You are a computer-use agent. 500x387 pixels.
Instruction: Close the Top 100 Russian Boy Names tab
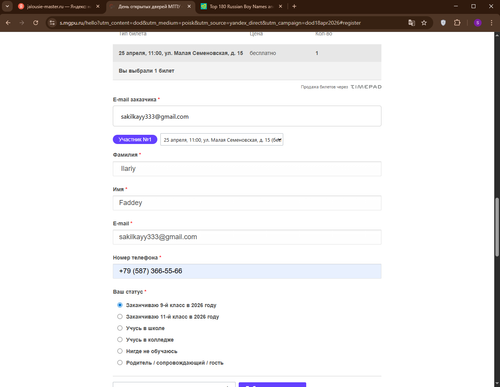click(280, 6)
